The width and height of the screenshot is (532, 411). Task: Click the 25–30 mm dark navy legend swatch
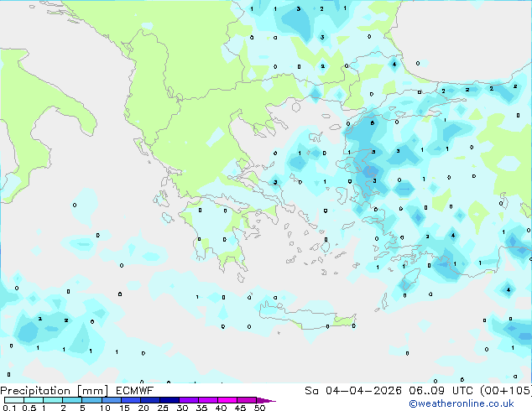[170, 400]
